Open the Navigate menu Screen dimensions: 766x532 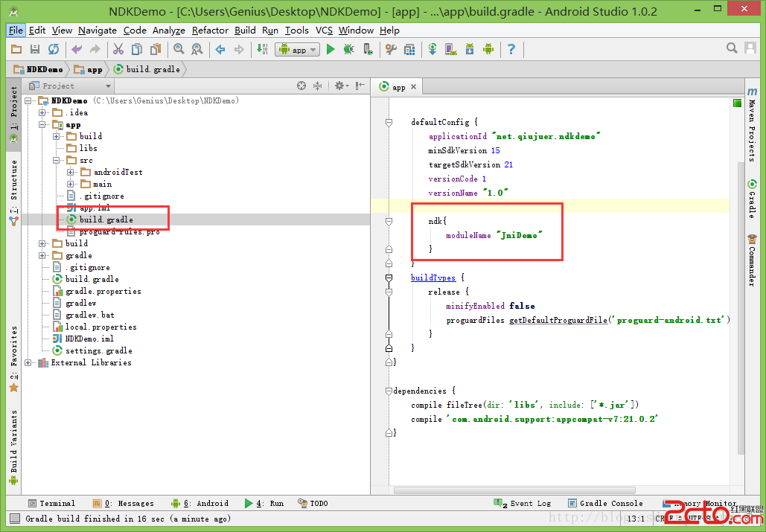point(98,31)
